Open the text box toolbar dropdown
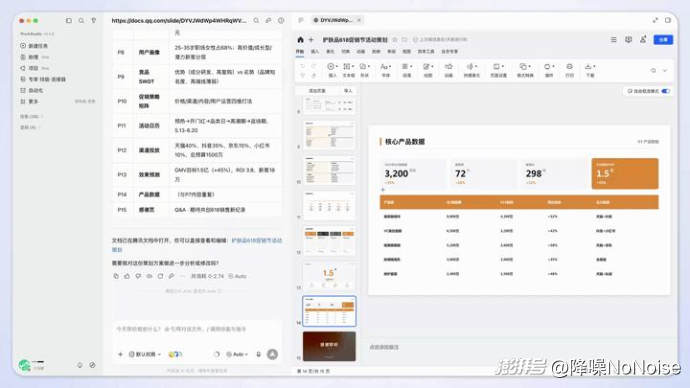Viewport: 690px width, 388px height. (x=348, y=70)
